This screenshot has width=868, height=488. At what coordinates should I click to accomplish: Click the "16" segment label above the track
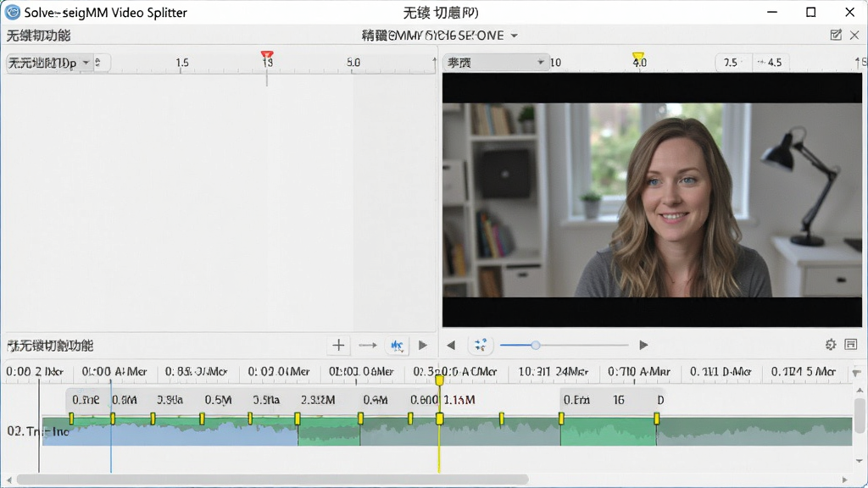click(618, 400)
